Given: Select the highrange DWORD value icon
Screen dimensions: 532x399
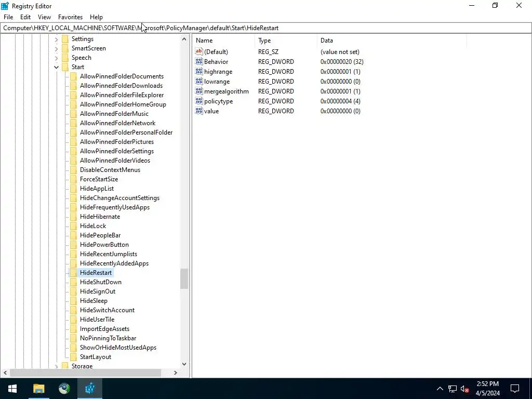Looking at the screenshot, I should point(199,71).
